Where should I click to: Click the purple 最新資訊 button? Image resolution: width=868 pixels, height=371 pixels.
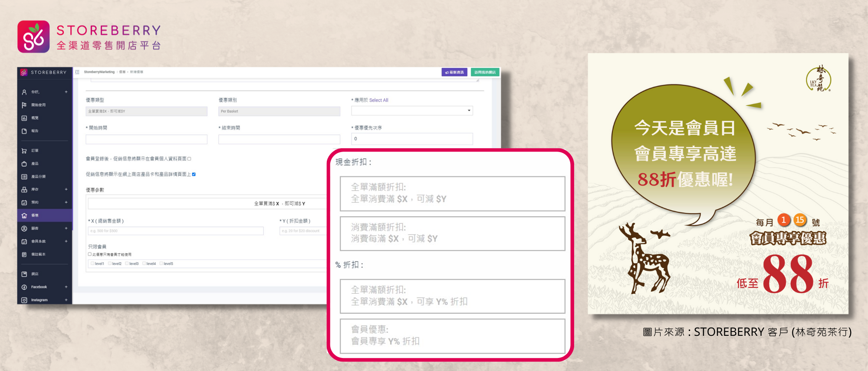454,72
